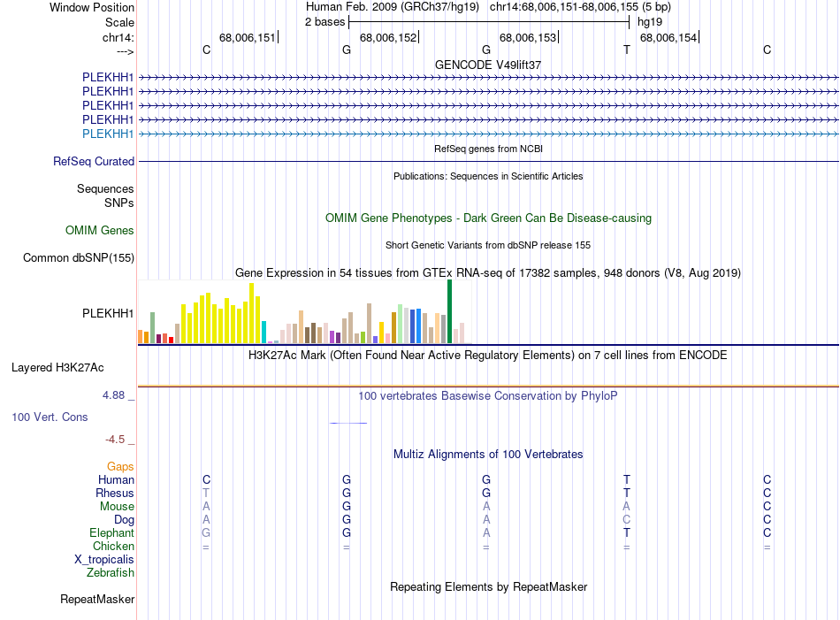The height and width of the screenshot is (620, 840).
Task: Click the light blue PLEKHH1 transcript arrow line
Action: pyautogui.click(x=488, y=134)
